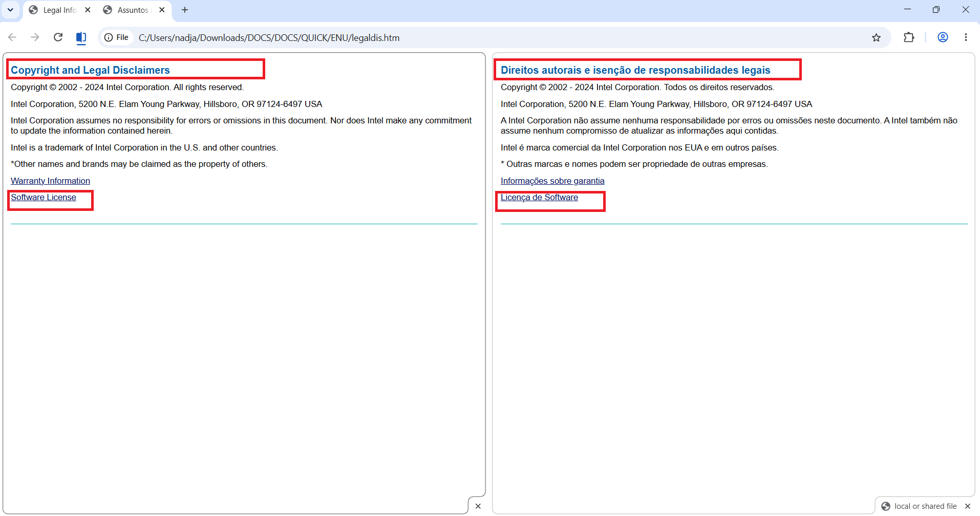Viewport: 980px width, 516px height.
Task: Open the Informações sobre garantia link
Action: click(x=552, y=181)
